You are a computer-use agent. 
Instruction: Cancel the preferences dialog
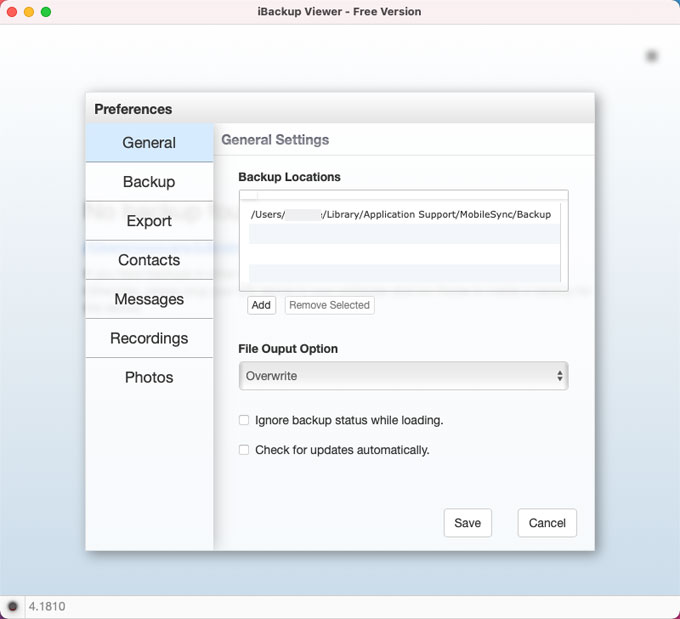coord(547,523)
